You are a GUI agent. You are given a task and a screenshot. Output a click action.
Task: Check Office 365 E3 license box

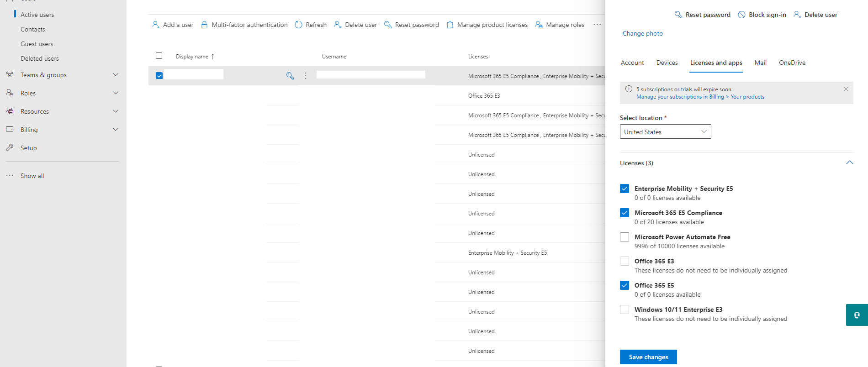(625, 261)
